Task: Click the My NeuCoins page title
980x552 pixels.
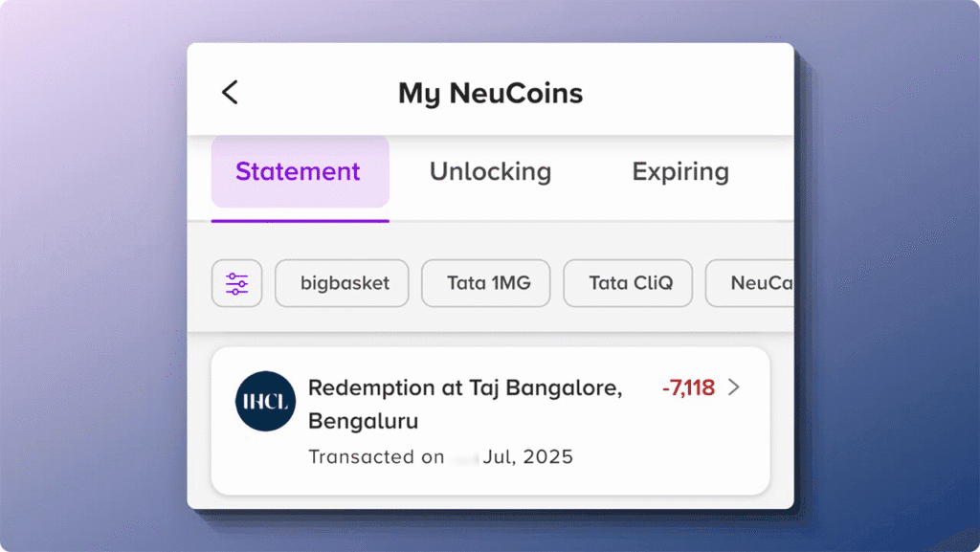Action: pyautogui.click(x=491, y=93)
